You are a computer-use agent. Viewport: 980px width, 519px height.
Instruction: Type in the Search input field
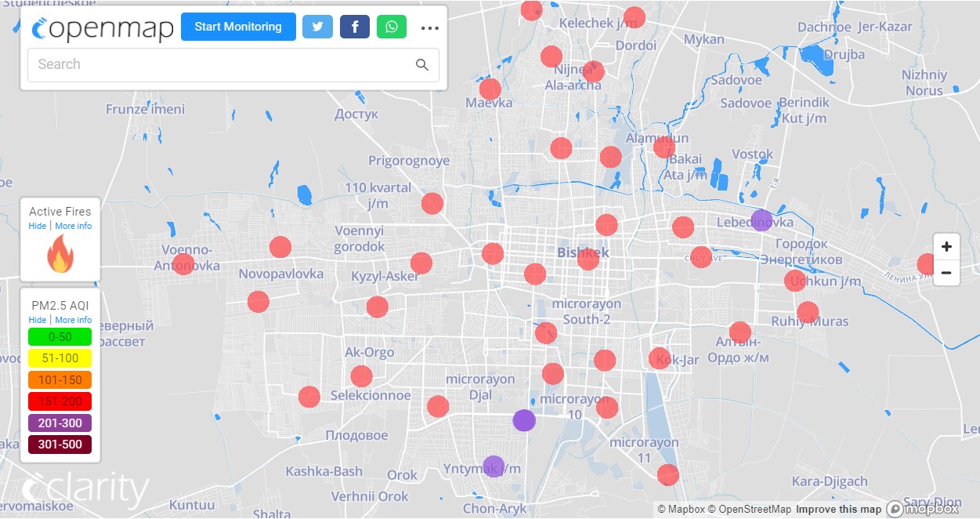coord(219,65)
